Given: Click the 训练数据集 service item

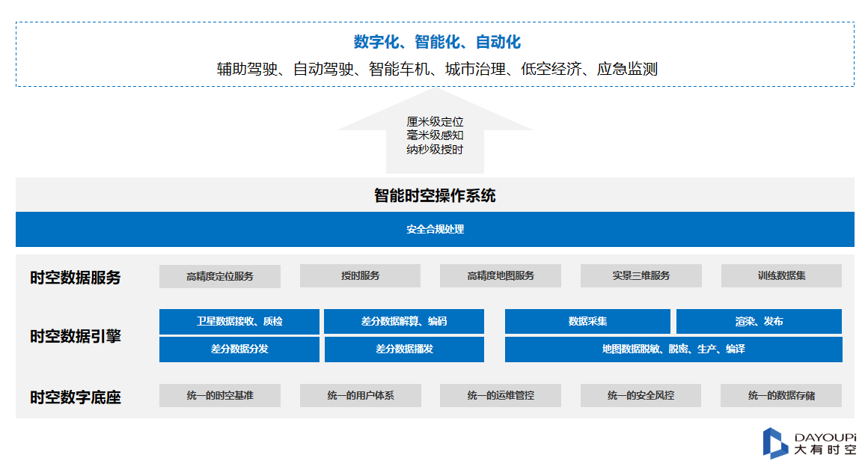Looking at the screenshot, I should [781, 275].
